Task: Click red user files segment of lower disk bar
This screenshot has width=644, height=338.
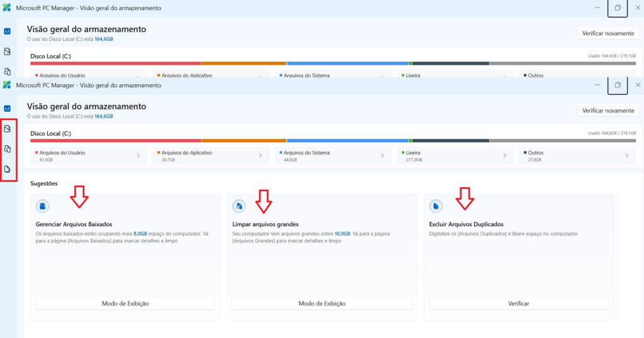Action: pyautogui.click(x=116, y=141)
